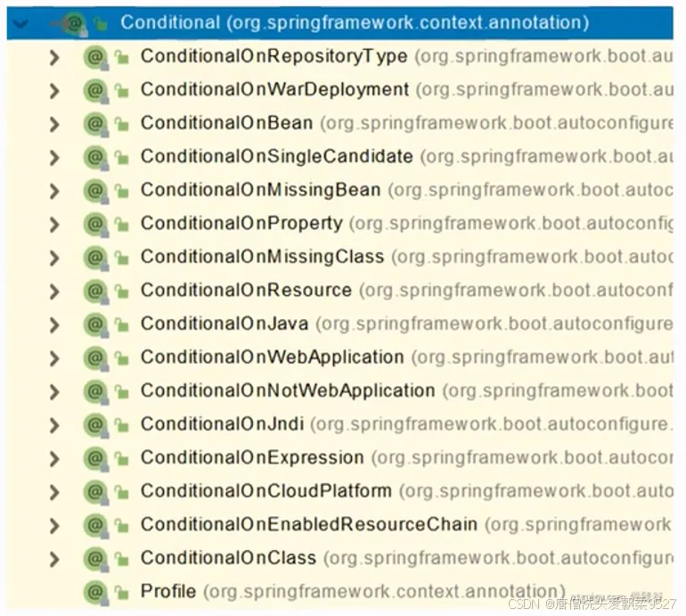Expand the ConditionalOnWebApplication node
The width and height of the screenshot is (686, 616).
click(55, 357)
